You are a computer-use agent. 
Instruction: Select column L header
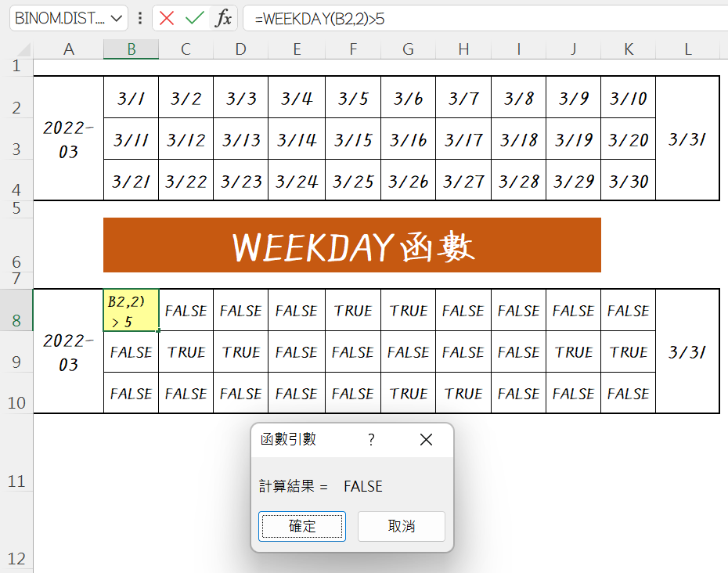pos(688,49)
